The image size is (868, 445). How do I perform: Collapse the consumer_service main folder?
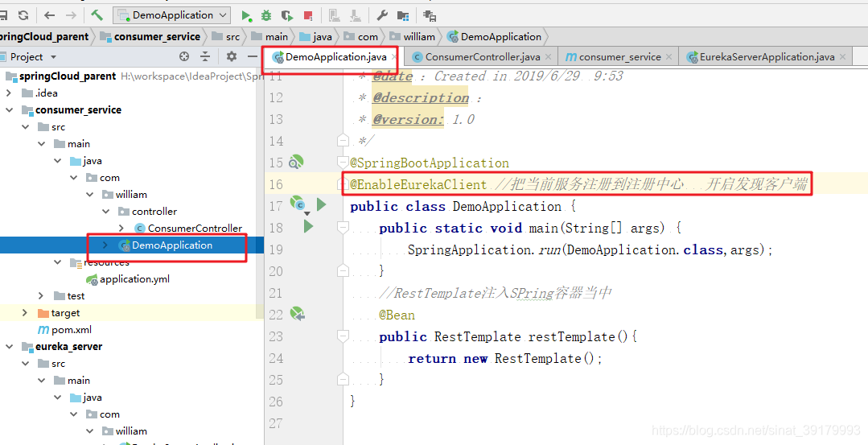[x=42, y=144]
